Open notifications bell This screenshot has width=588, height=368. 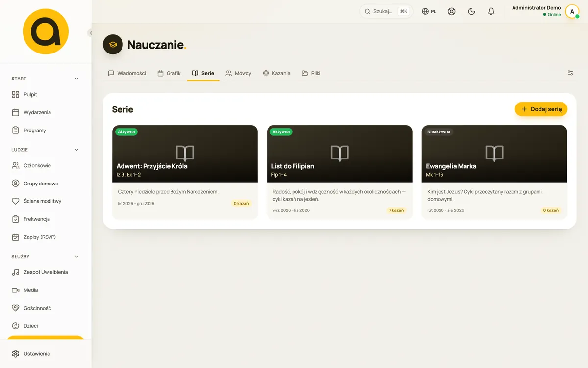491,11
